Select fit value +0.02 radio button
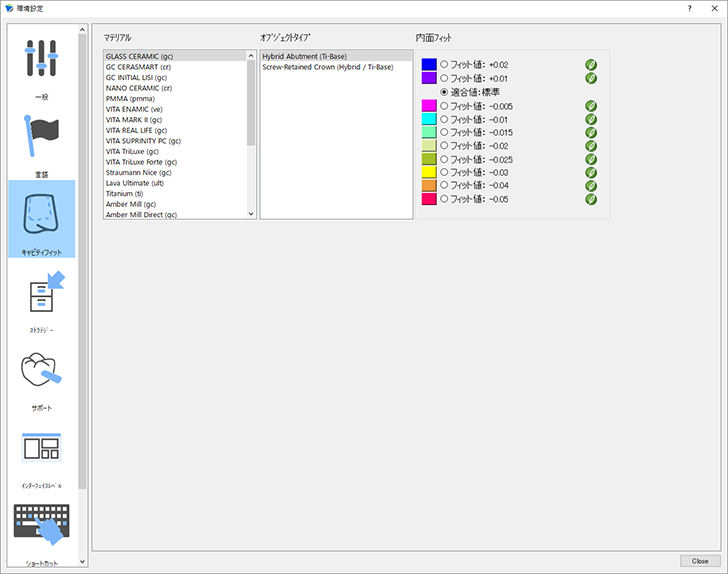Image resolution: width=728 pixels, height=574 pixels. [444, 64]
